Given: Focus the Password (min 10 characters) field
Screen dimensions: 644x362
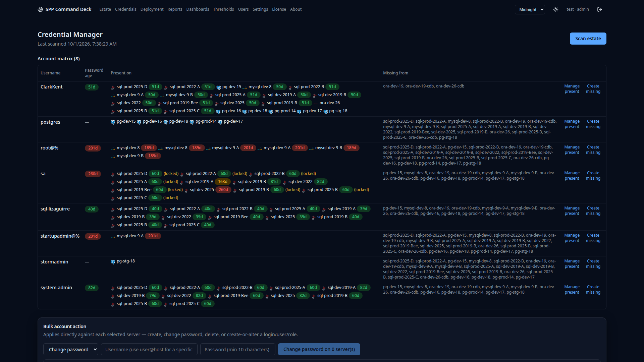Looking at the screenshot, I should 238,349.
